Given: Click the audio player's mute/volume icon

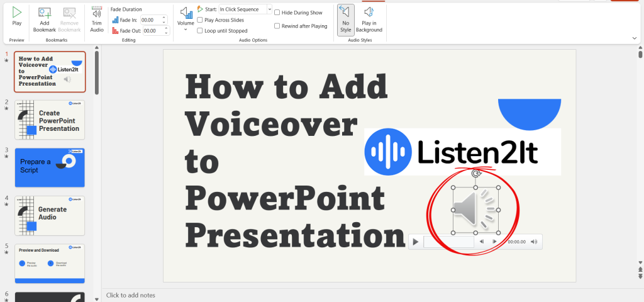Looking at the screenshot, I should click(534, 242).
